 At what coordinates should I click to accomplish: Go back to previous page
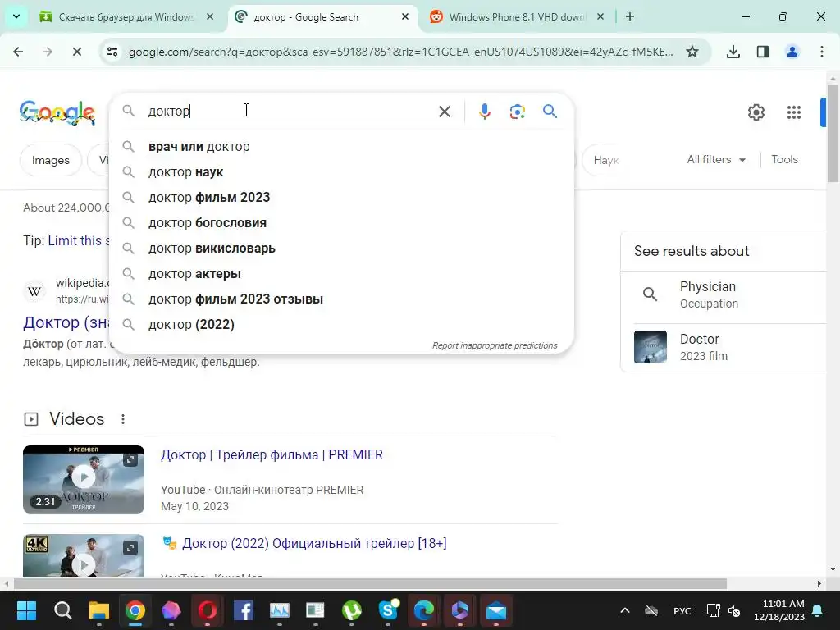pyautogui.click(x=18, y=52)
